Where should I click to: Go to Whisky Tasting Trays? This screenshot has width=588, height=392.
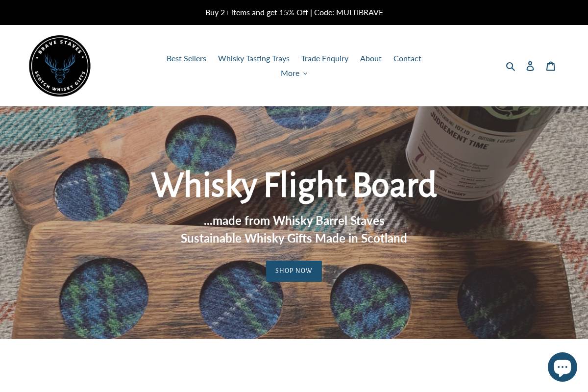coord(254,58)
